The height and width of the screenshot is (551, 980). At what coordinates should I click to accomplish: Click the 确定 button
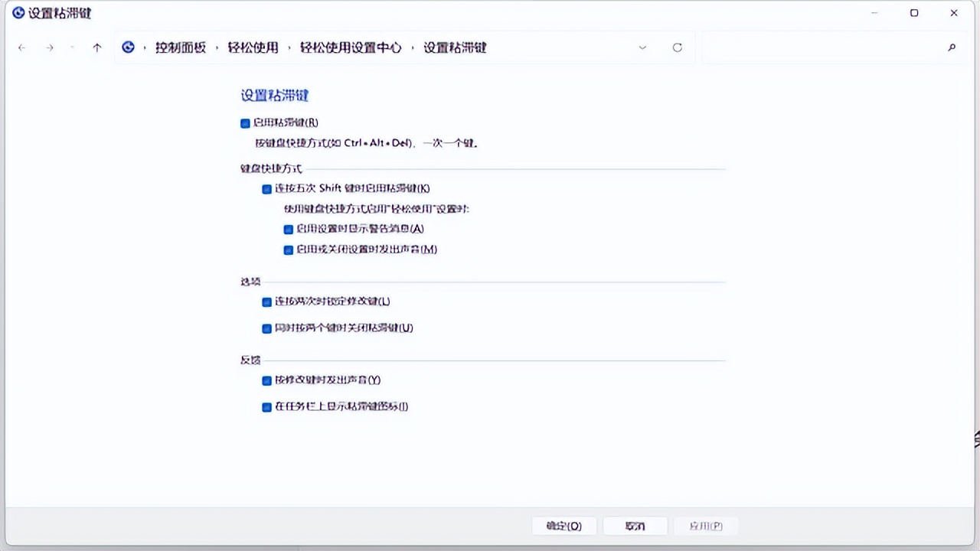(563, 526)
